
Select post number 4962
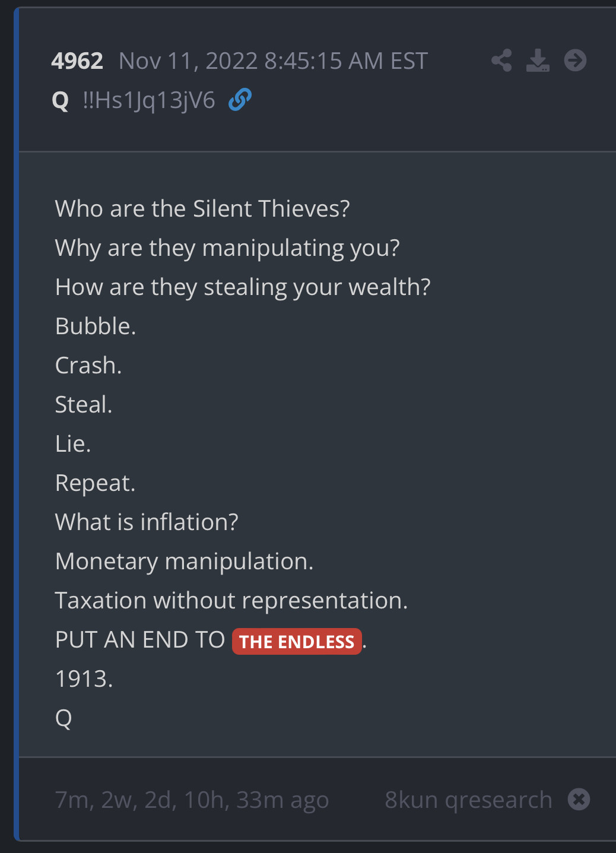77,61
